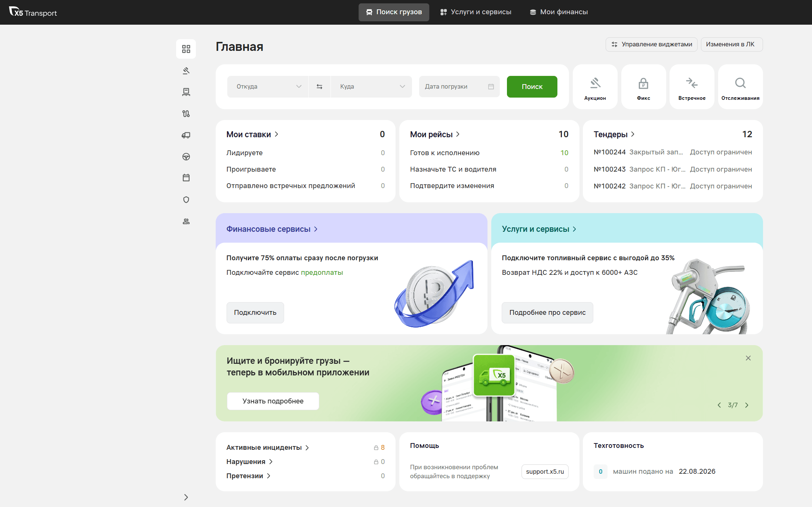
Task: Open the route pins icon in sidebar
Action: click(x=186, y=114)
